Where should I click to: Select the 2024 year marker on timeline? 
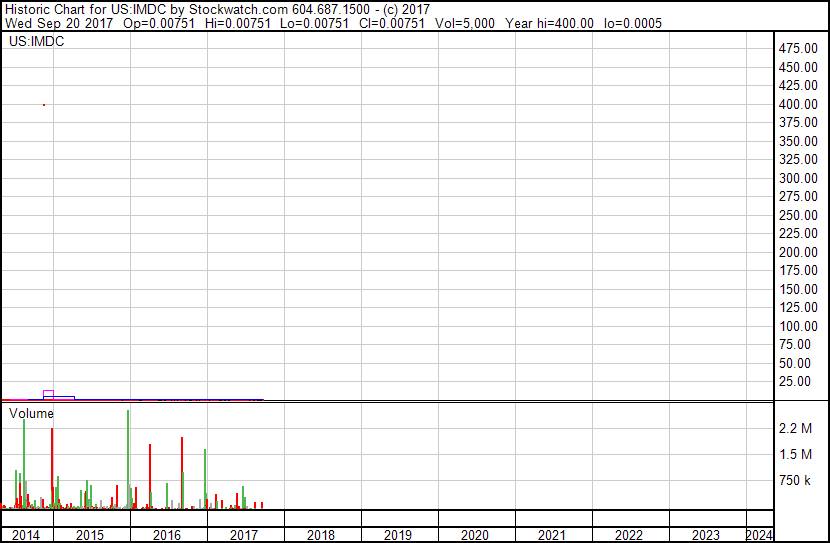(759, 535)
